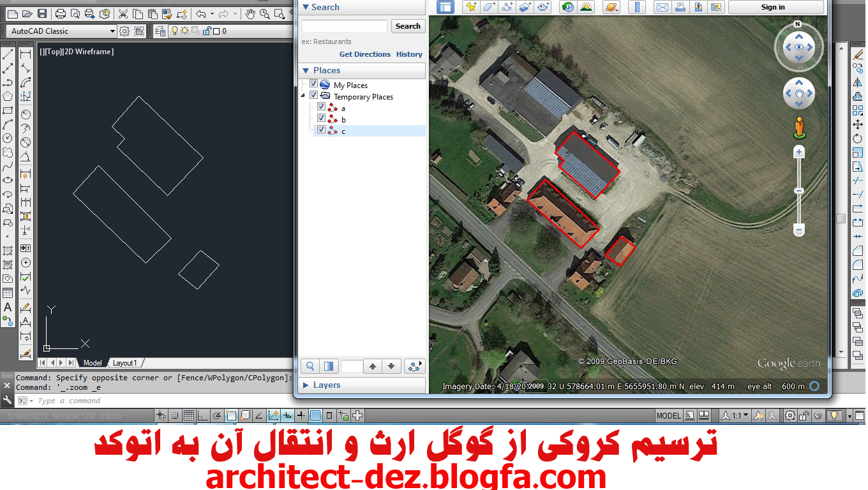Toggle layer on/off lightbulb icon
Viewport: 868px width, 490px height.
coord(174,31)
